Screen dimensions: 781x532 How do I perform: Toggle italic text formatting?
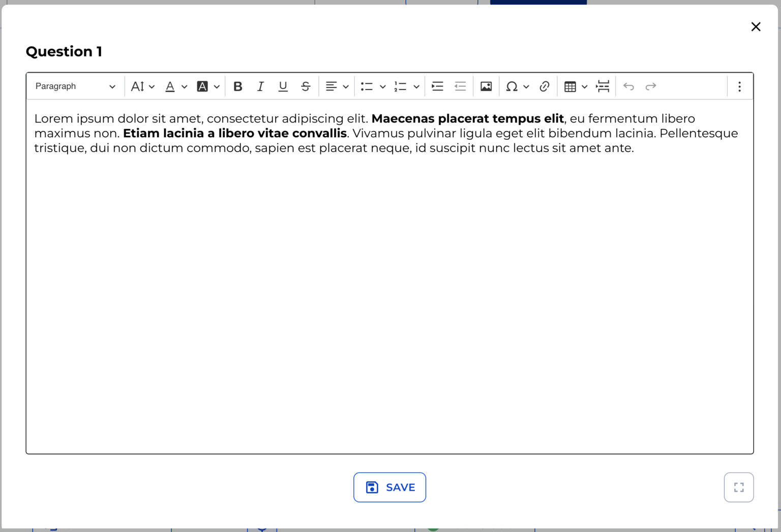pos(260,86)
